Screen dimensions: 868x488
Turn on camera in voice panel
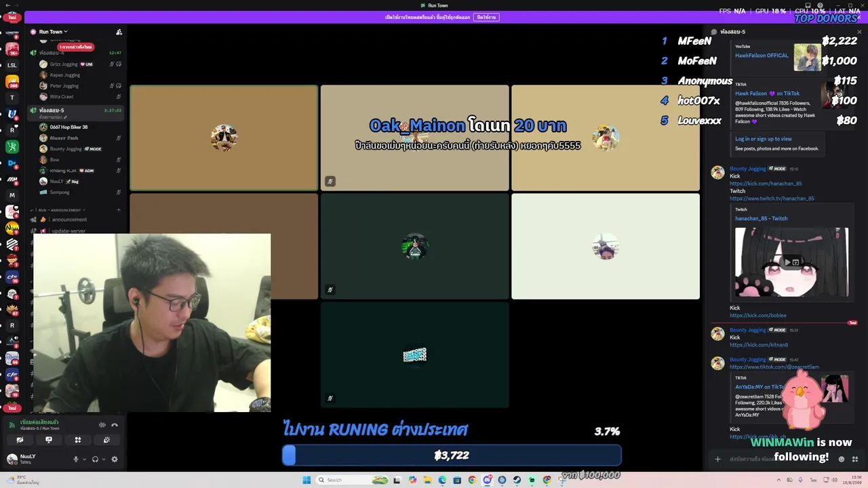pos(20,440)
